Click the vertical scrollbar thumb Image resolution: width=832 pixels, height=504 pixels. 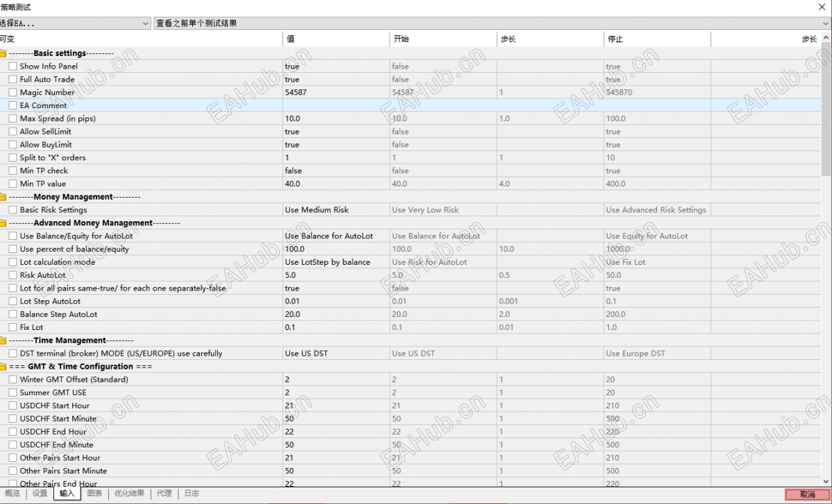click(826, 110)
